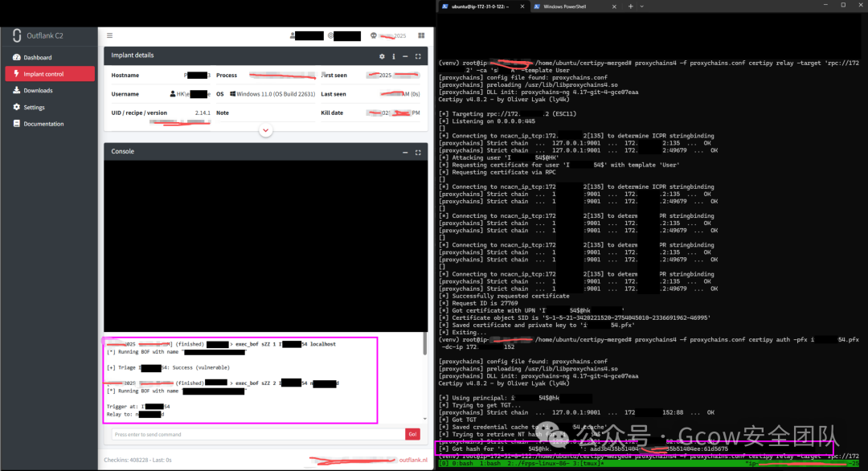Toggle the hamburger sidebar menu
Viewport: 868px width, 471px height.
(109, 35)
